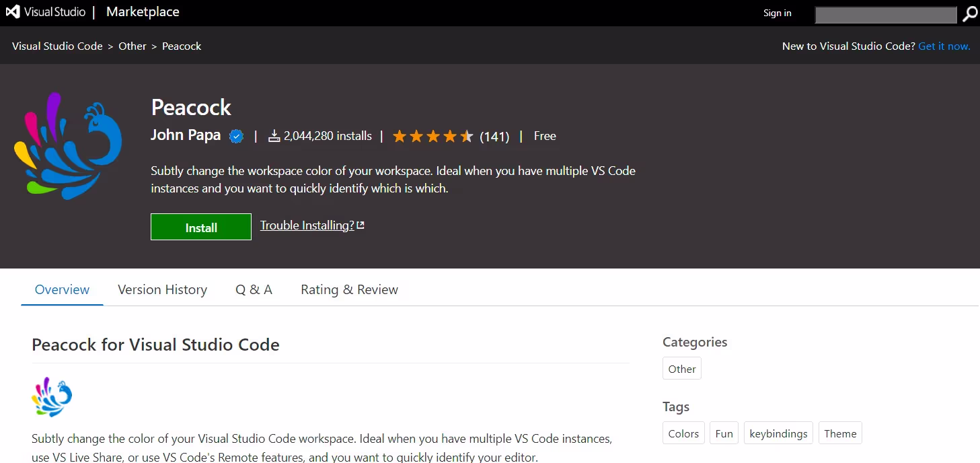Click the verified publisher badge icon
Image resolution: width=980 pixels, height=463 pixels.
tap(236, 137)
